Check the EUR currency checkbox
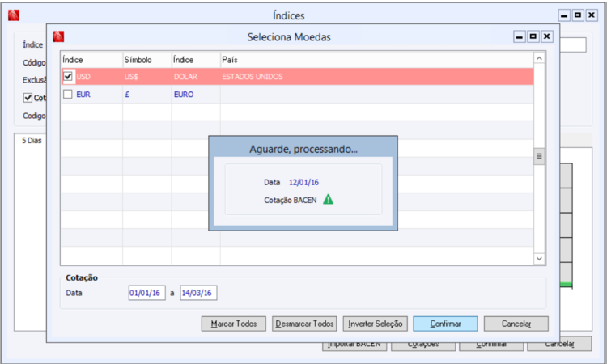 pos(68,94)
